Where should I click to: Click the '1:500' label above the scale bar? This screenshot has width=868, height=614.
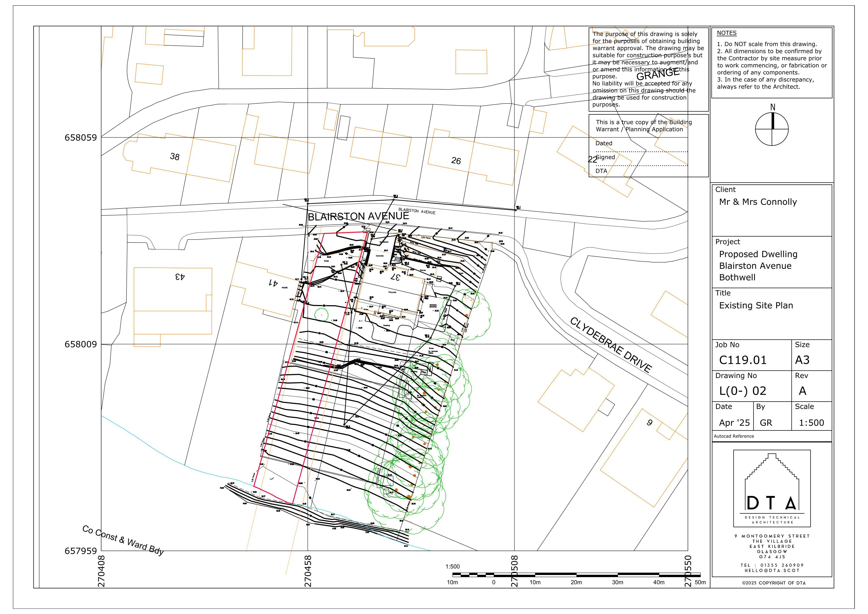point(452,566)
